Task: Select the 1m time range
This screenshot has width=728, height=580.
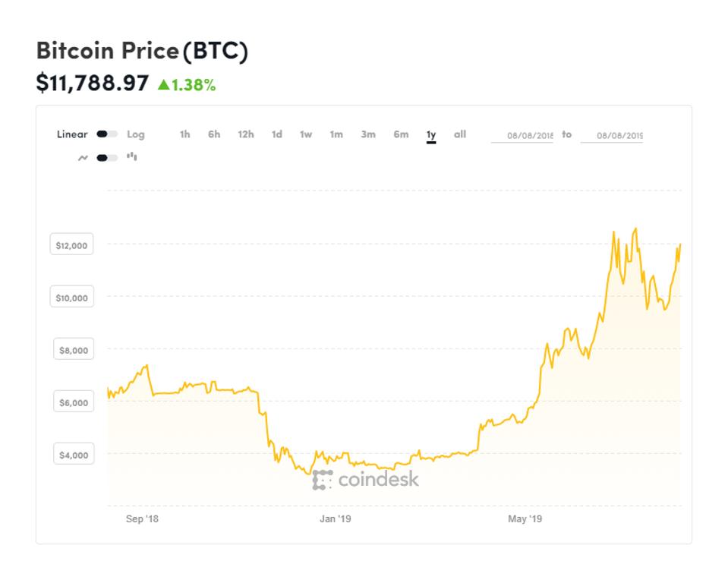Action: pyautogui.click(x=336, y=134)
